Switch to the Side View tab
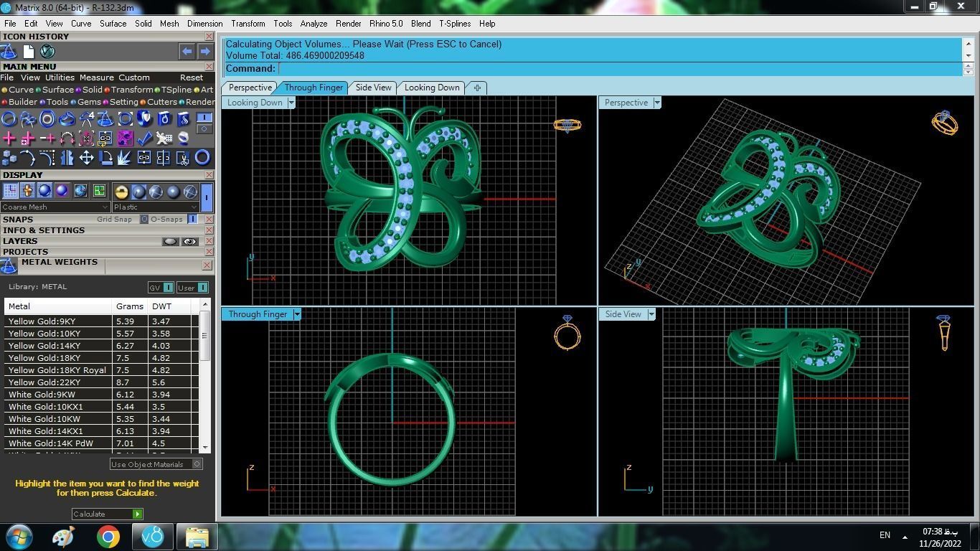980x551 pixels. 373,88
